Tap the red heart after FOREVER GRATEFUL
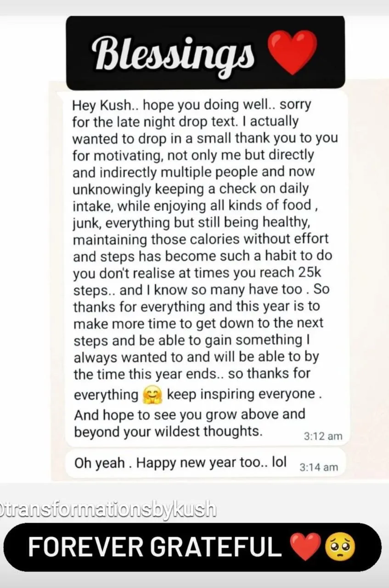The height and width of the screenshot is (588, 389). point(305,547)
